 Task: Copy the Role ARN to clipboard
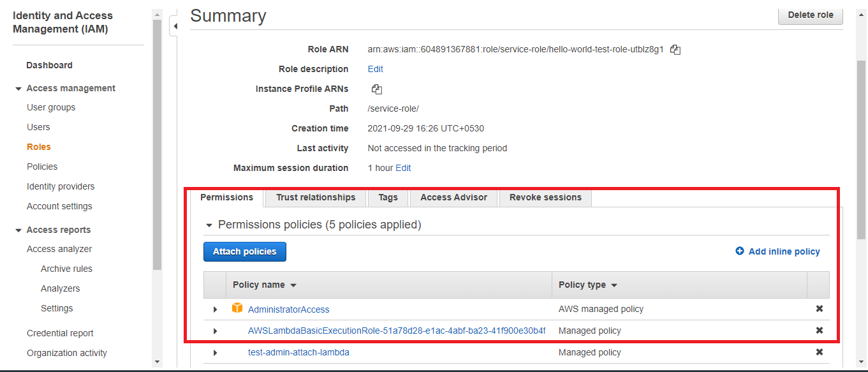pos(675,50)
